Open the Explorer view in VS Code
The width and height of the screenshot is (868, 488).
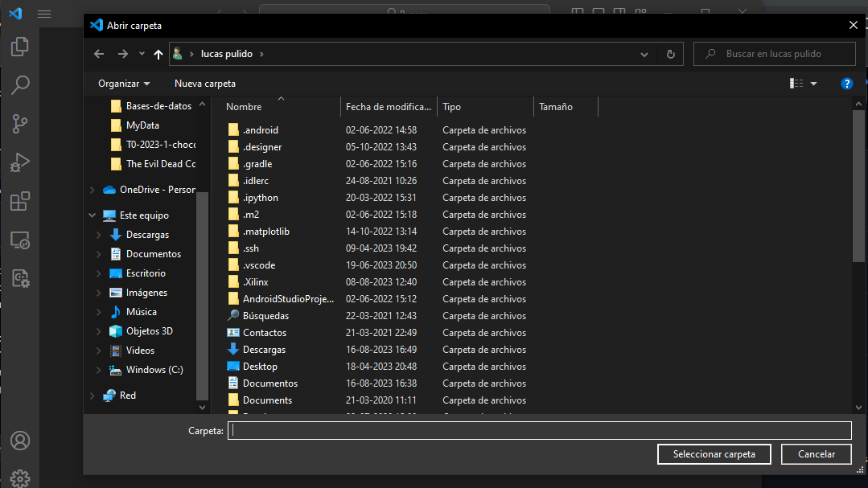click(x=20, y=47)
